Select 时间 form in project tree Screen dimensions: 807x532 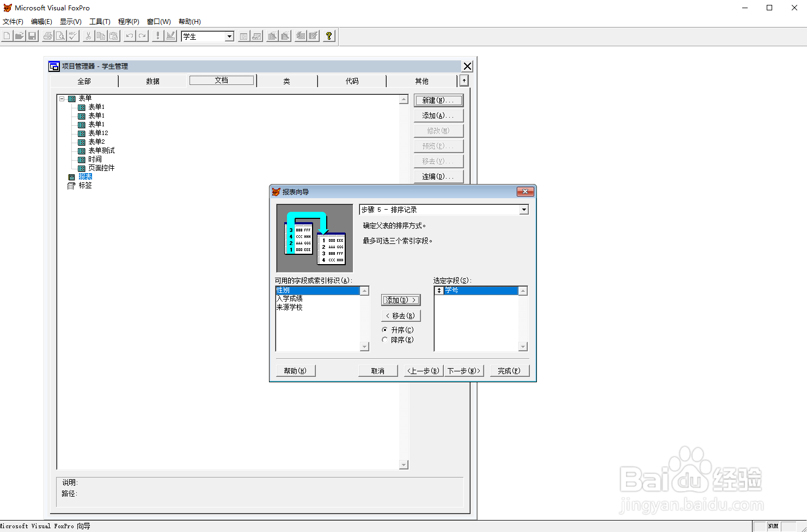(95, 160)
